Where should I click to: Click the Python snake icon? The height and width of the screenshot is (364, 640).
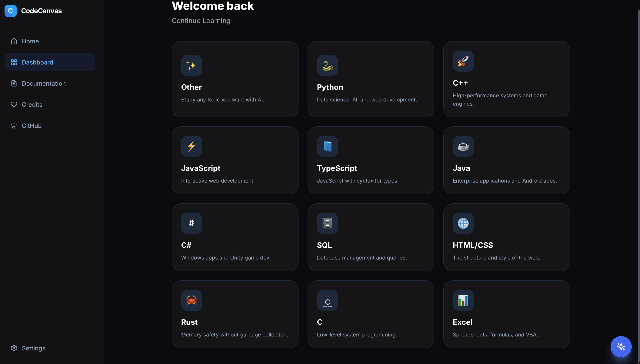pyautogui.click(x=327, y=65)
